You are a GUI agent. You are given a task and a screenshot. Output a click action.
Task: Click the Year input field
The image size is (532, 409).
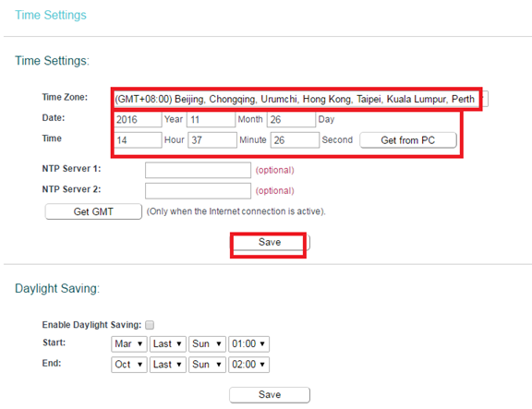point(138,119)
